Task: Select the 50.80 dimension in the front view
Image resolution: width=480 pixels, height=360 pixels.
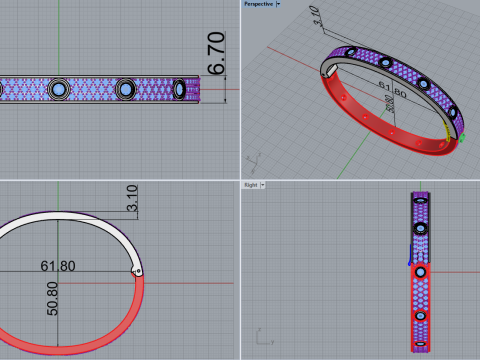Action: tap(52, 299)
